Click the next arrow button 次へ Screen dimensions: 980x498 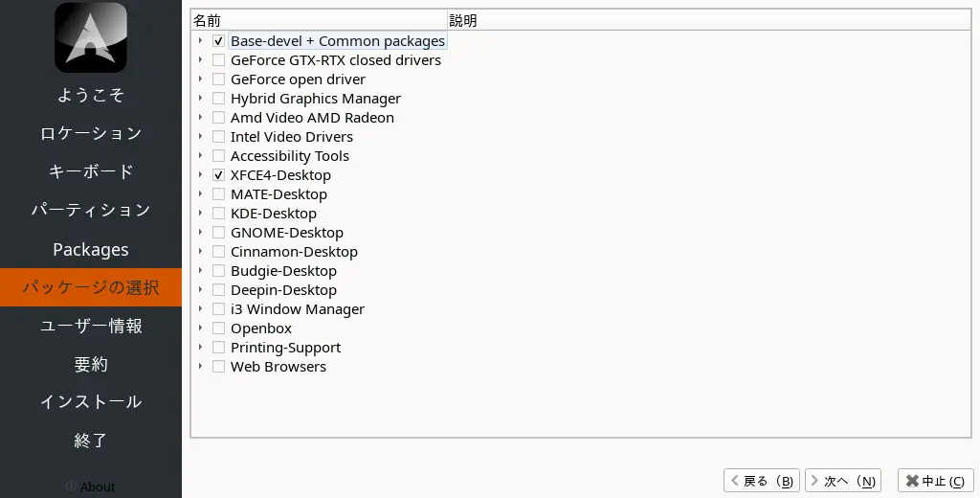pyautogui.click(x=843, y=481)
